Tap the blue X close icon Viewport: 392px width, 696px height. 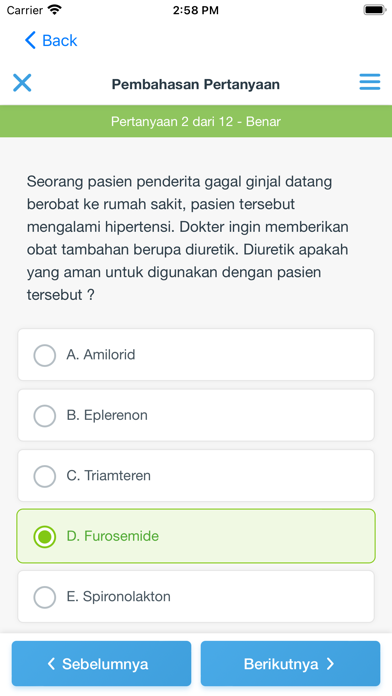coord(22,83)
